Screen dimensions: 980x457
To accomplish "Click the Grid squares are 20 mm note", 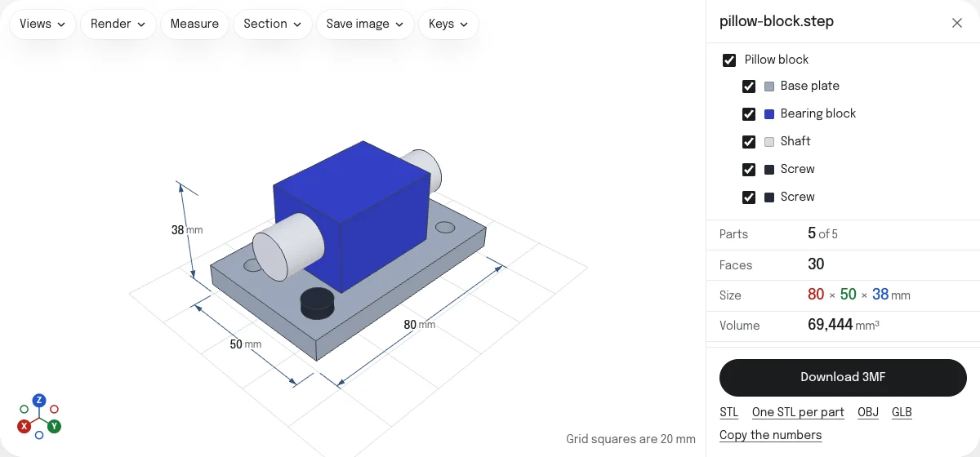I will click(630, 439).
